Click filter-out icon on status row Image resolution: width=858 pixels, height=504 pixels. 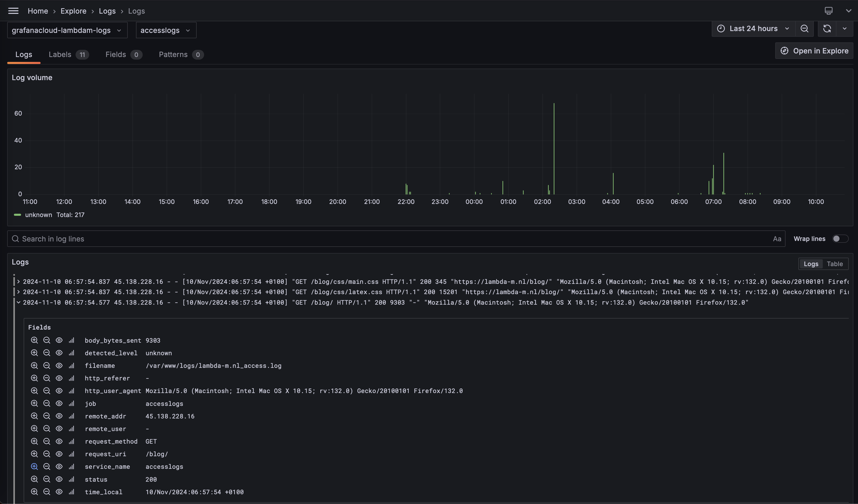pyautogui.click(x=47, y=479)
